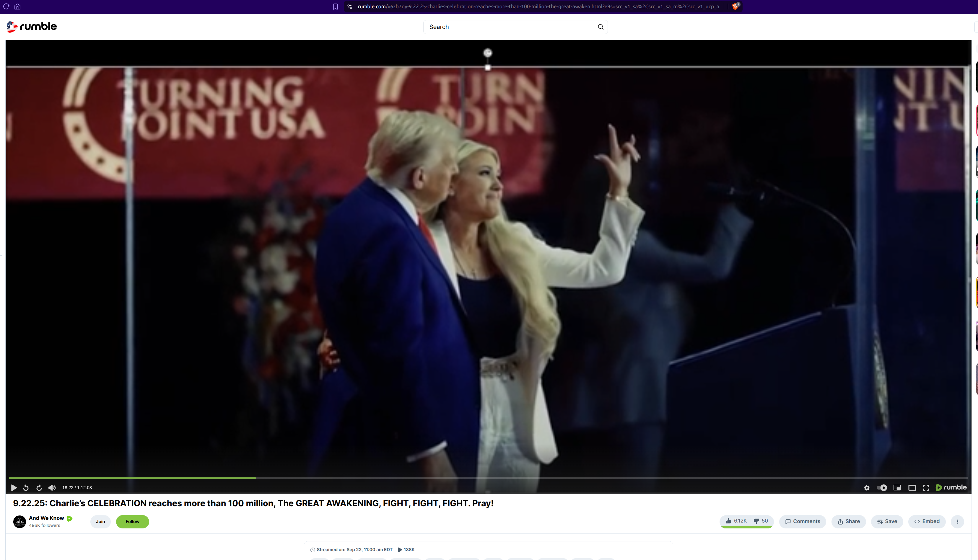
Task: Get the Embed code
Action: pyautogui.click(x=927, y=522)
